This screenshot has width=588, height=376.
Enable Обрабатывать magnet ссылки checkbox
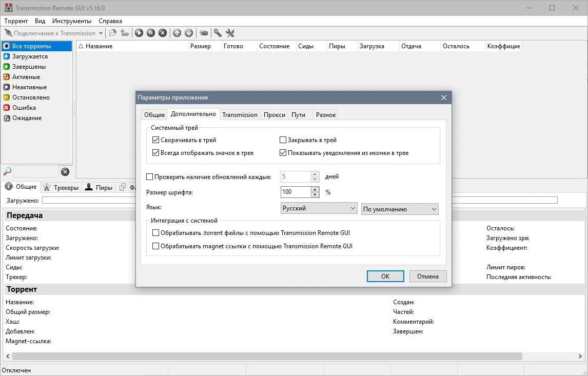click(x=155, y=246)
